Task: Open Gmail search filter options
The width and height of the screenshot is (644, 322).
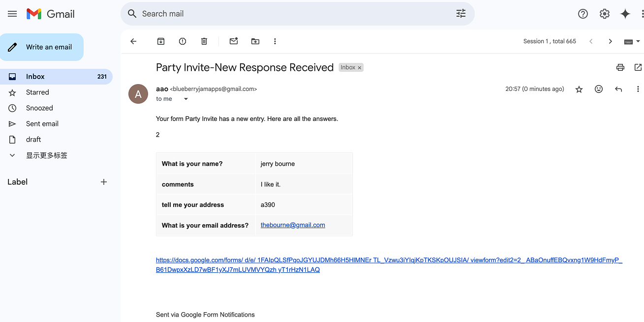Action: point(460,14)
